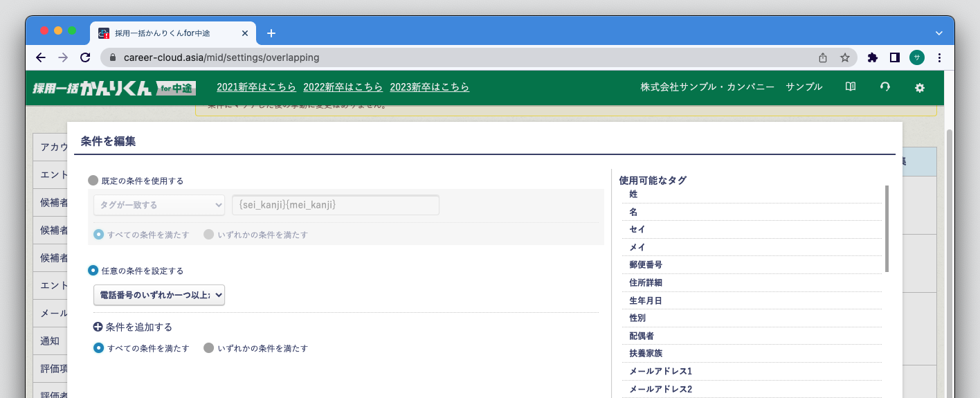Select the 任意の条件を設定する radio button

(93, 271)
